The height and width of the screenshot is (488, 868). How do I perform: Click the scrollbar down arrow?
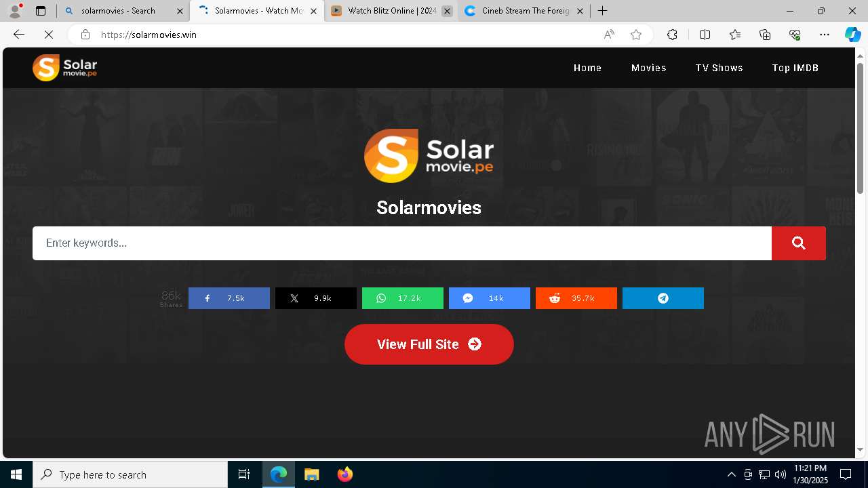(x=861, y=450)
